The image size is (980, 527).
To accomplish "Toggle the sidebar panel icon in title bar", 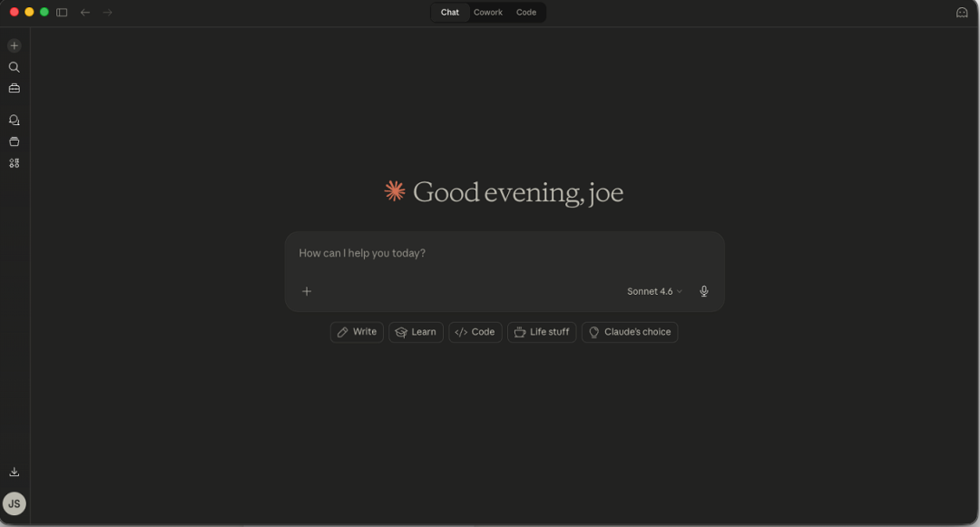I will coord(62,13).
